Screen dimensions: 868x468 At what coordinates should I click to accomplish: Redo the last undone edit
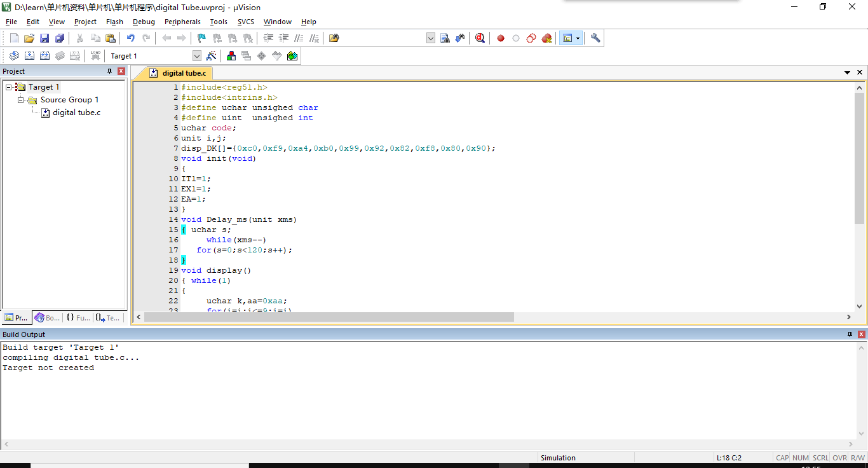tap(146, 38)
